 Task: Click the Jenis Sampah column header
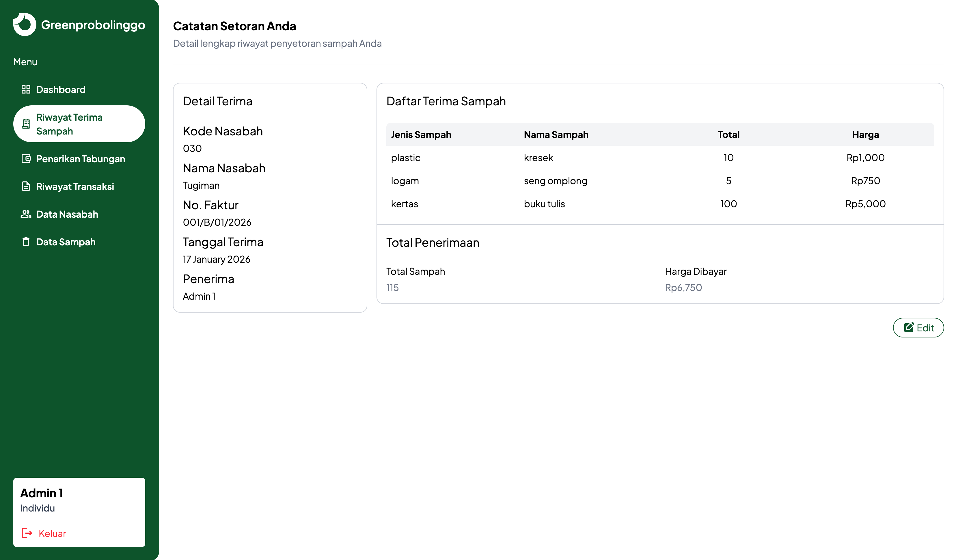pyautogui.click(x=421, y=134)
